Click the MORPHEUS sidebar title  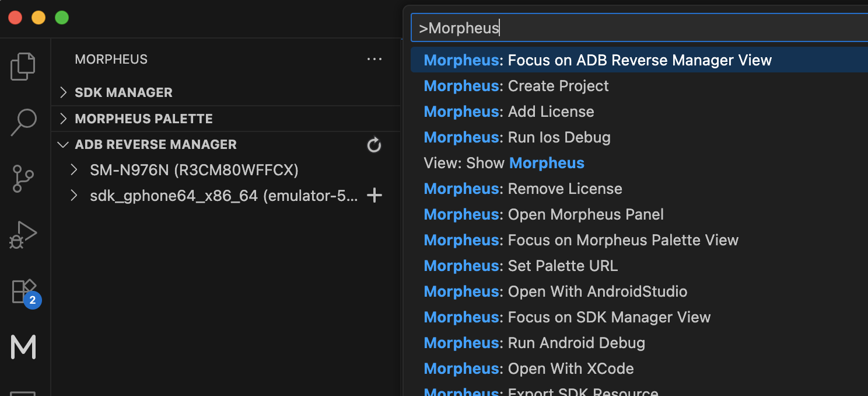[x=111, y=60]
